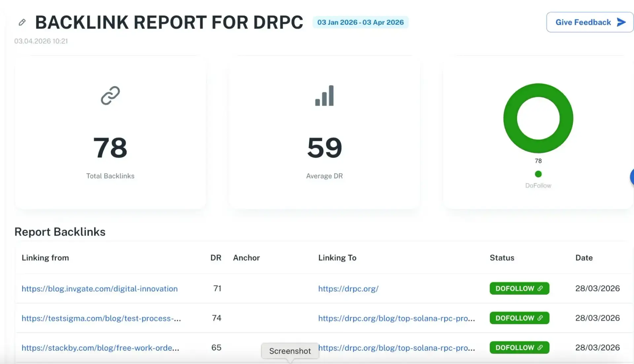Click the DR column header
634x364 pixels.
coord(216,258)
